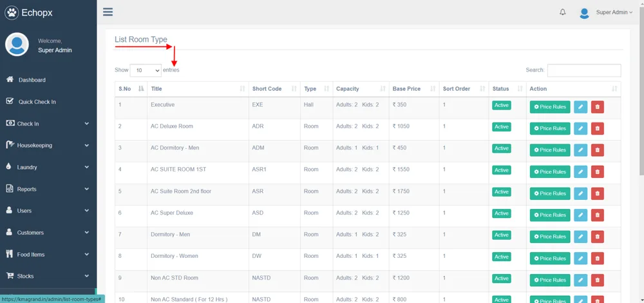Delete AC Suite Room 2nd floor

pyautogui.click(x=597, y=193)
